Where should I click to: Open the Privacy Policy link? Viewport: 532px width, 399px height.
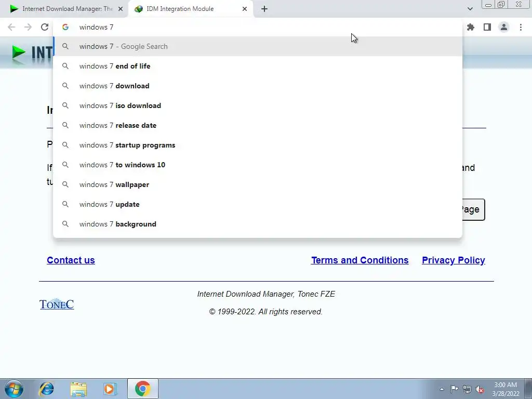click(x=453, y=260)
